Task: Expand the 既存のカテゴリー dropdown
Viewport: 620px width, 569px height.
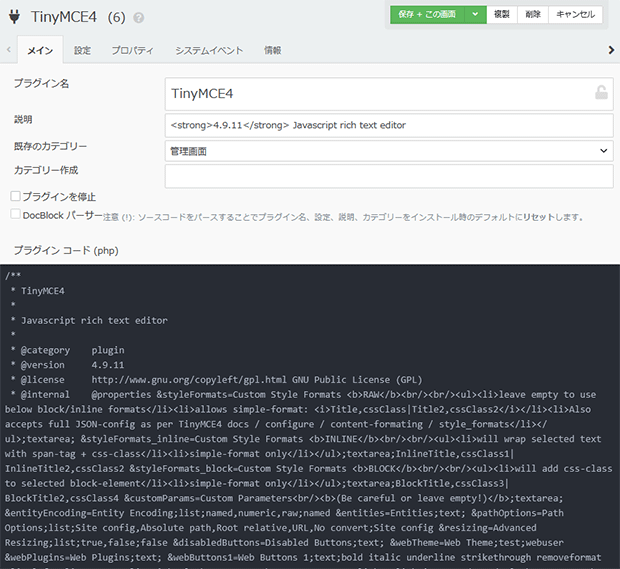Action: pos(389,151)
